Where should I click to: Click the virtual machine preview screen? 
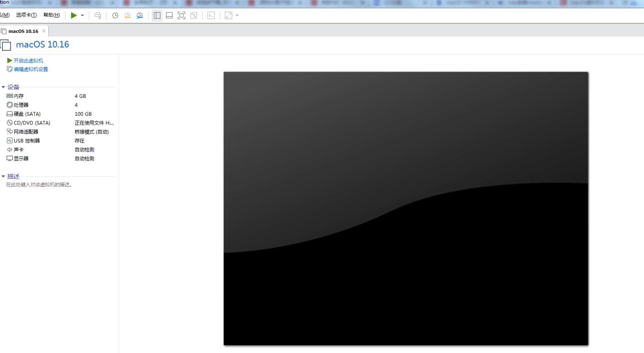(406, 208)
